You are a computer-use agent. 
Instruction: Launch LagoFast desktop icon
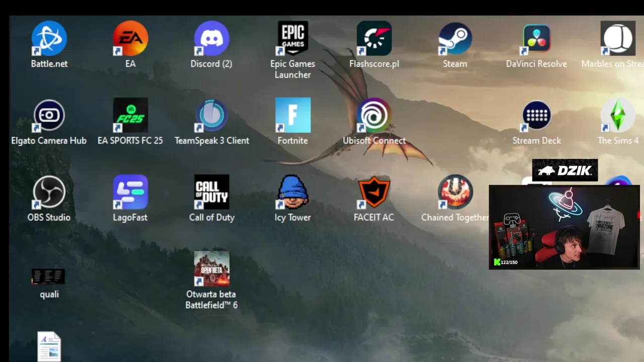pyautogui.click(x=130, y=192)
